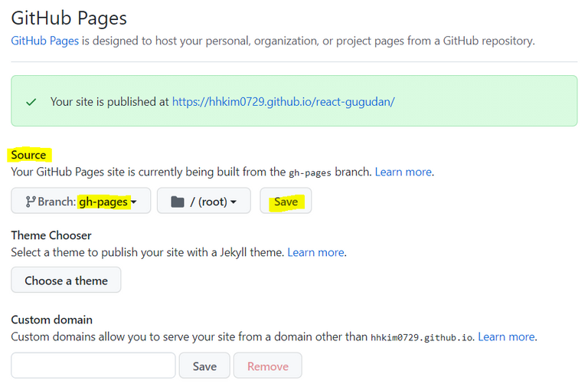The width and height of the screenshot is (588, 384).
Task: Open Learn more link for Jekyll themes
Action: pos(315,252)
